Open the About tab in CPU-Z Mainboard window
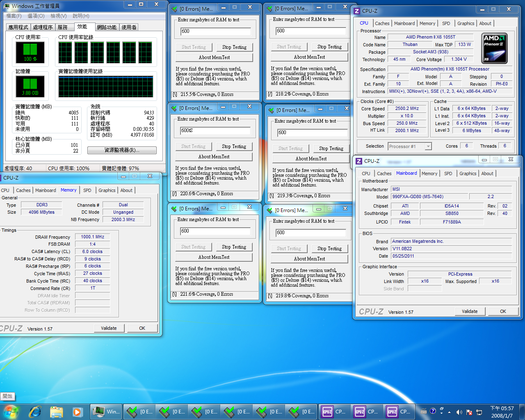Viewport: 525px width, 420px height. (487, 173)
